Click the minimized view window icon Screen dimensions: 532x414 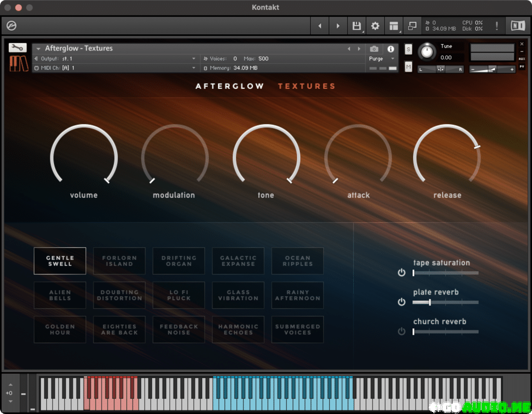click(413, 26)
